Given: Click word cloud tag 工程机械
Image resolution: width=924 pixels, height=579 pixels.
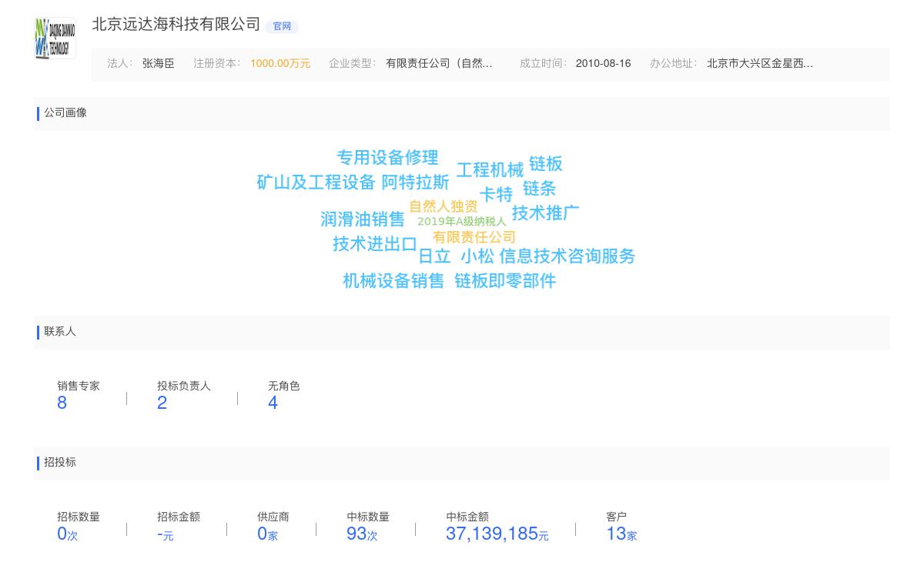Looking at the screenshot, I should tap(490, 170).
